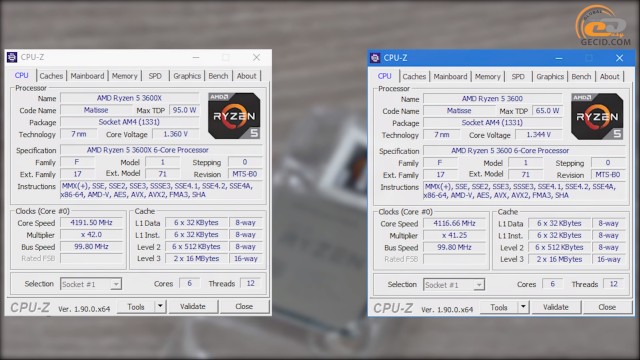This screenshot has height=360, width=640.
Task: Click the name field 'AMD Ryzen 5 3600X'
Action: coord(129,98)
